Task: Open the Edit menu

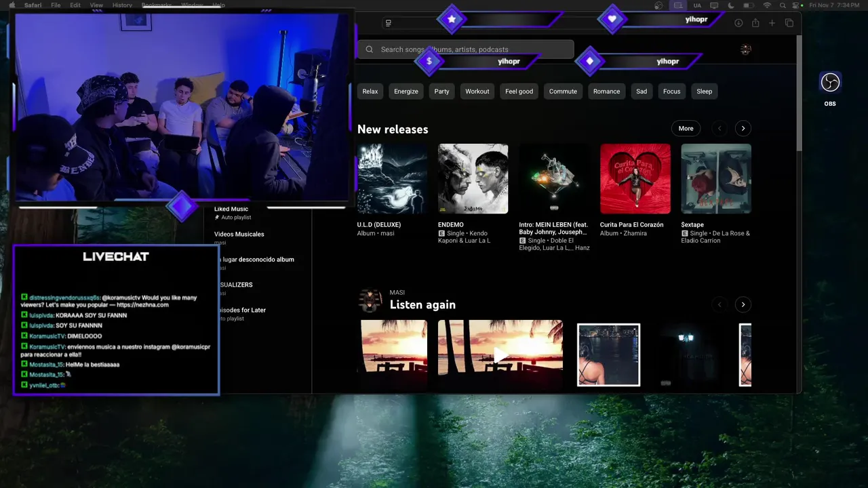Action: (x=75, y=5)
